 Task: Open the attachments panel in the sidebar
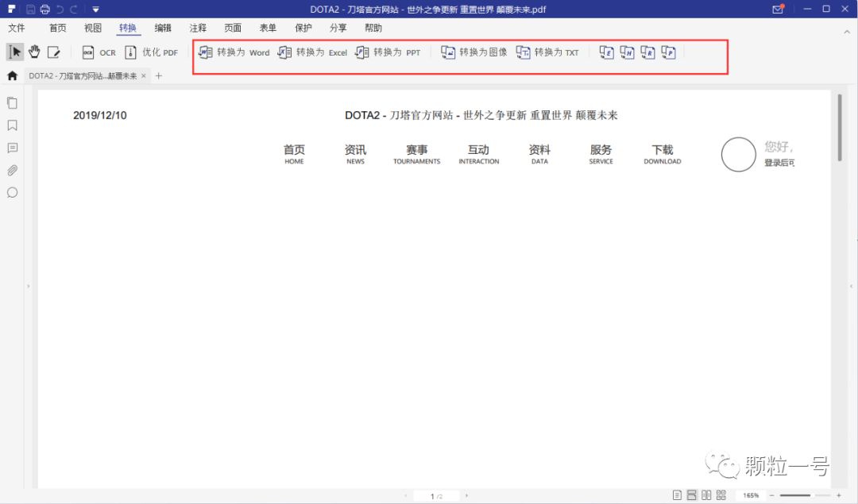pos(11,170)
